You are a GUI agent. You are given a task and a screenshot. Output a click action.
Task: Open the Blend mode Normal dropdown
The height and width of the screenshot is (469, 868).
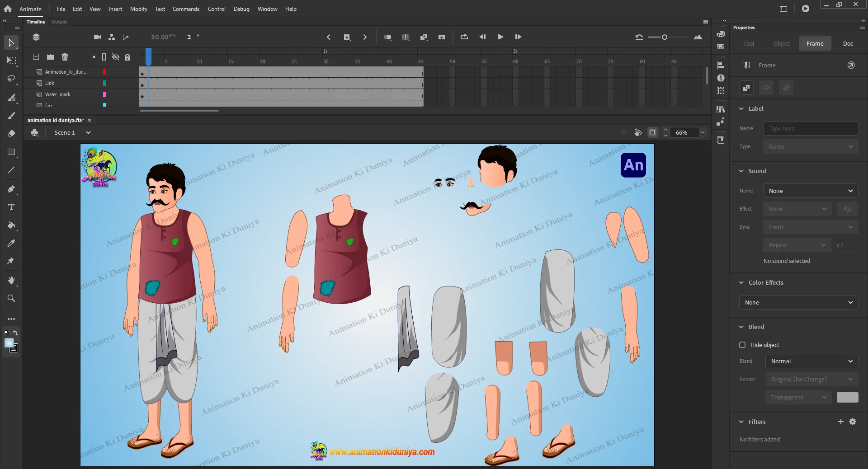pos(811,361)
